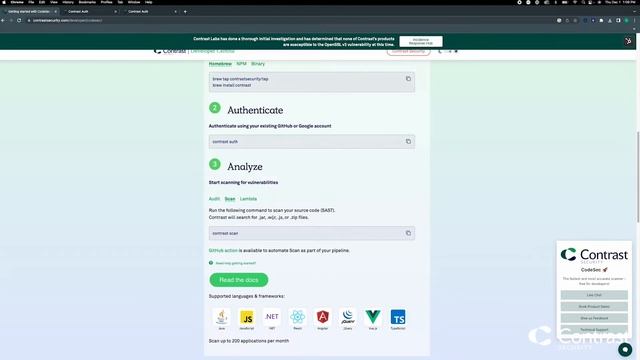Click the page vertical scrollbar
Screen dimensions: 640x360
point(638,177)
